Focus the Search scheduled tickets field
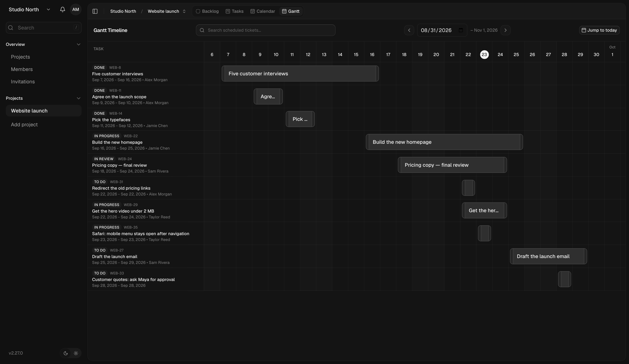The height and width of the screenshot is (364, 629). coord(266,30)
